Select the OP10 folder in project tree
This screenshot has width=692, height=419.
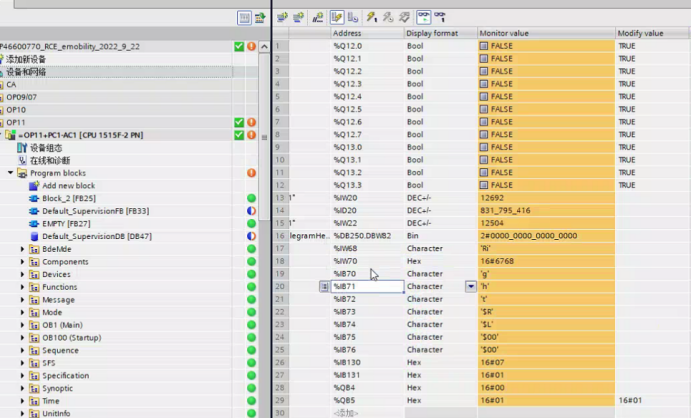pyautogui.click(x=16, y=110)
